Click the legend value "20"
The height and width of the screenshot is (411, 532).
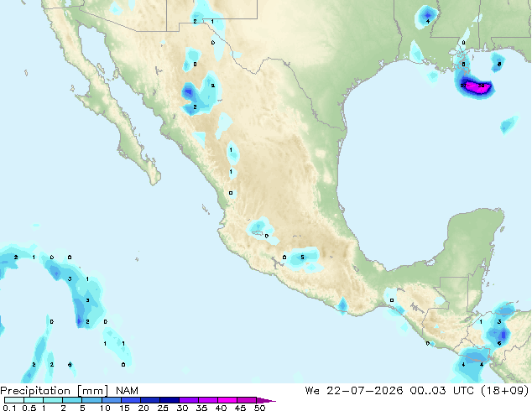[143, 408]
